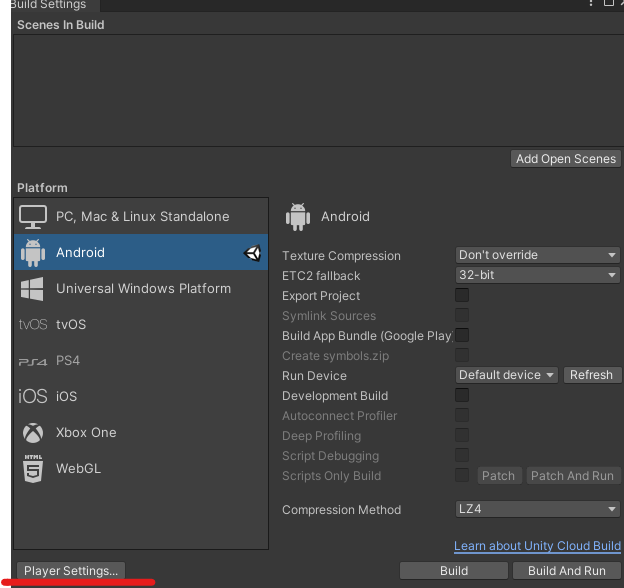Click the Texture Compression label

[x=341, y=256]
